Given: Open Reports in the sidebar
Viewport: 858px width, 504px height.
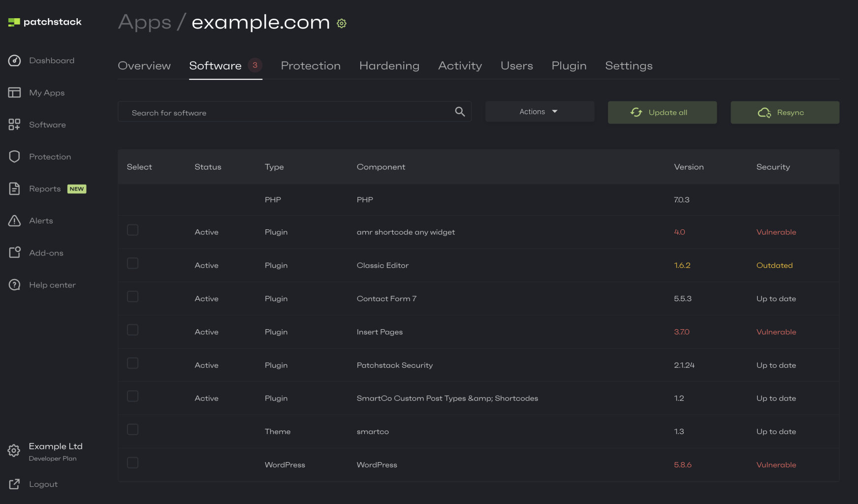Looking at the screenshot, I should pos(45,189).
